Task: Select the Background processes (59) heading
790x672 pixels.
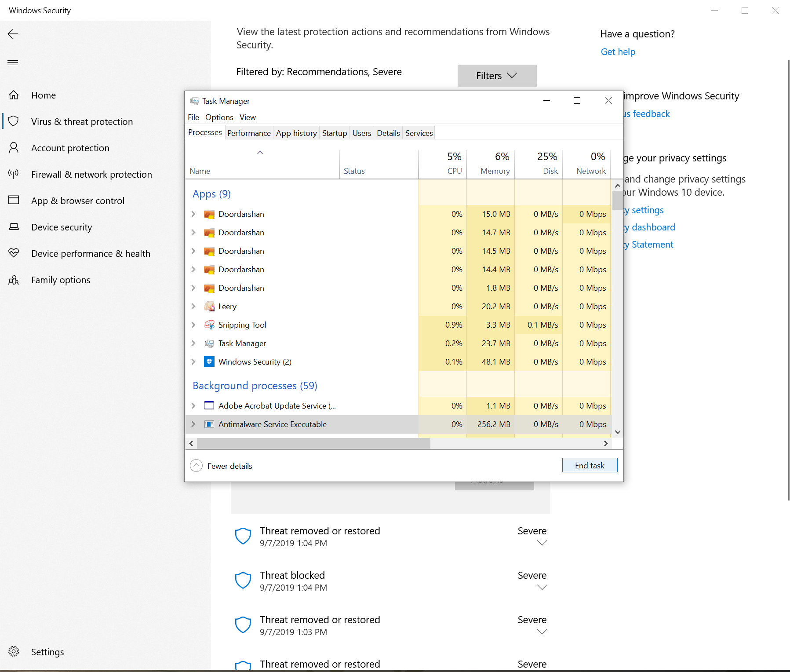Action: tap(255, 385)
